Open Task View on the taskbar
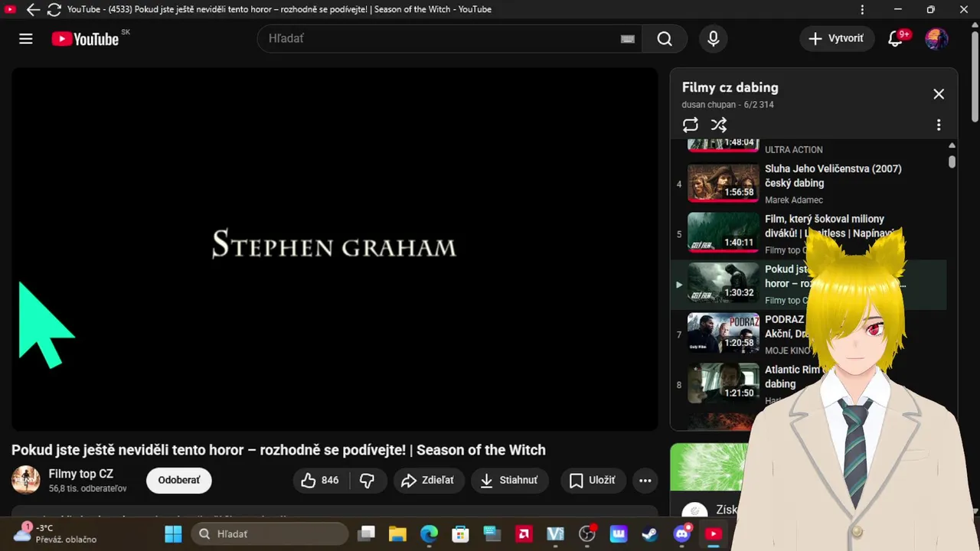 tap(367, 533)
